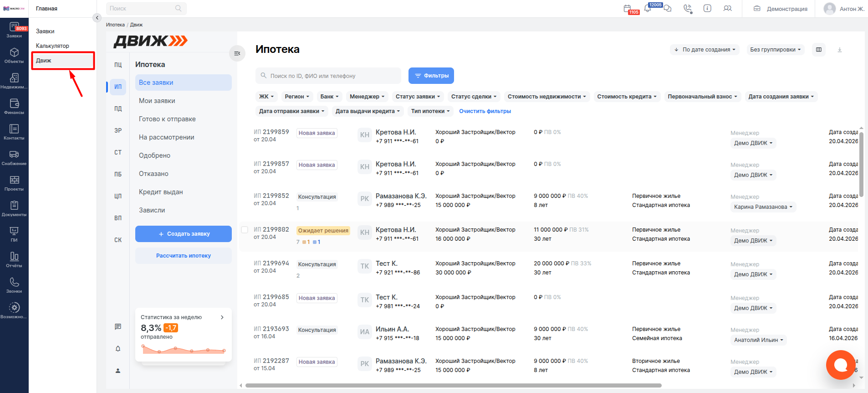Open the Объекты sidebar section
The height and width of the screenshot is (393, 868).
(14, 56)
